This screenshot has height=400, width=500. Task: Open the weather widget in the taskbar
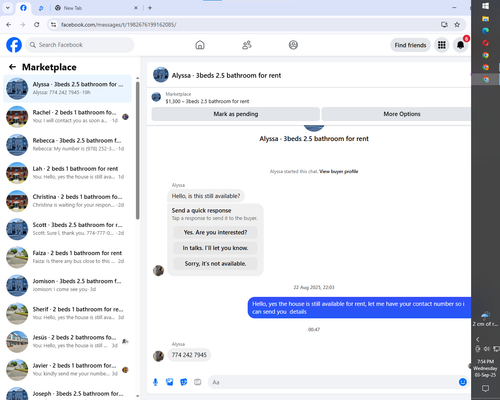485,319
